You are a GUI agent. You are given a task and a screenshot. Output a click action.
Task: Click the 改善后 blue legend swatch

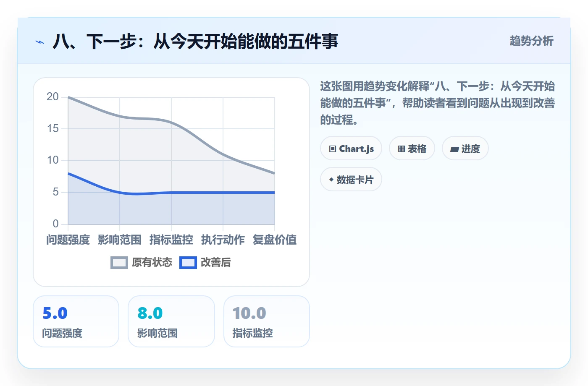coord(188,263)
